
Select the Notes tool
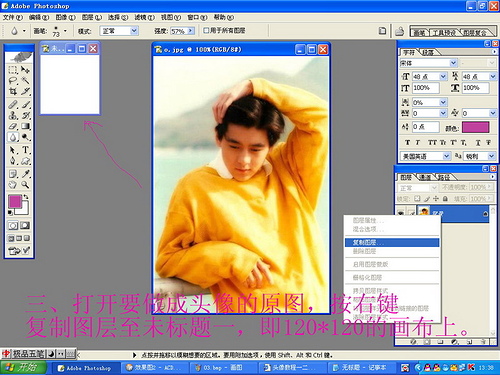pyautogui.click(x=13, y=174)
